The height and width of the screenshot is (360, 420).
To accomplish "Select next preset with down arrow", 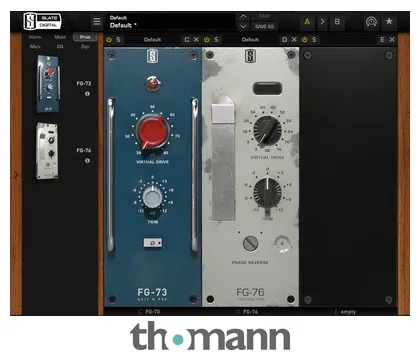I will click(x=244, y=26).
